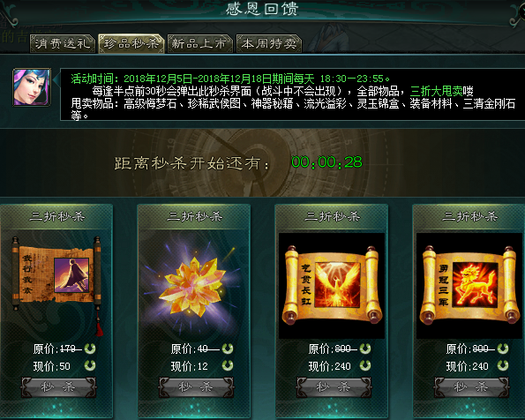Image resolution: width=525 pixels, height=420 pixels.
Task: Click the green countdown timer 00:00:28
Action: pos(326,162)
